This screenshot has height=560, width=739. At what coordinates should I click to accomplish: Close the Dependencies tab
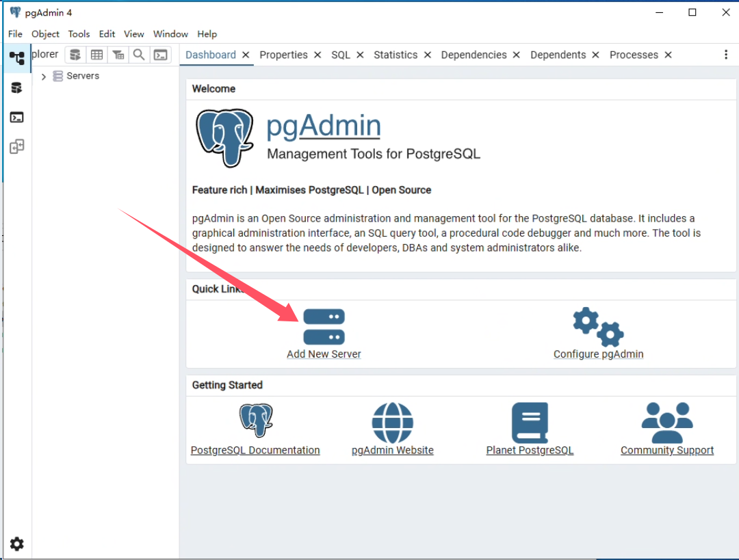tap(517, 55)
